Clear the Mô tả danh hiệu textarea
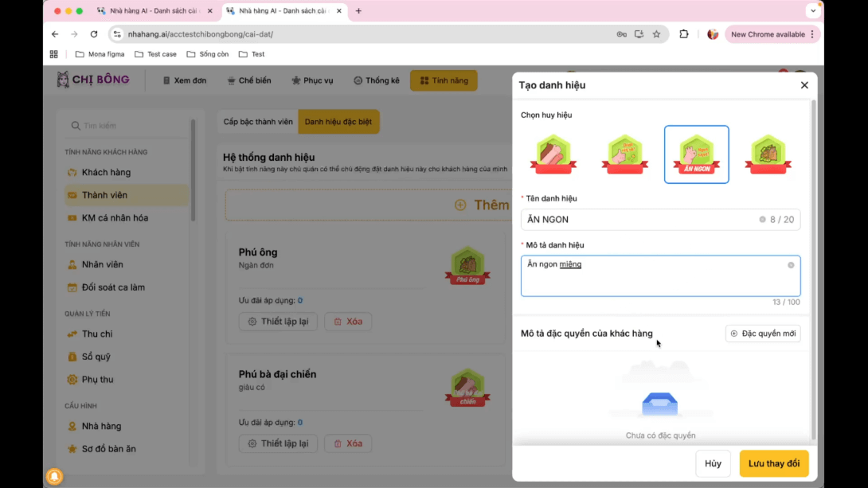Viewport: 868px width, 488px height. click(x=791, y=265)
